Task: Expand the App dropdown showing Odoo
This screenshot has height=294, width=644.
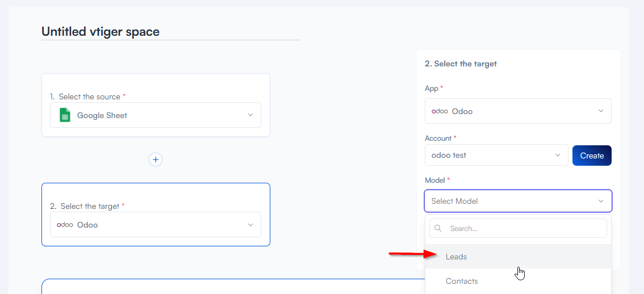Action: click(x=517, y=111)
